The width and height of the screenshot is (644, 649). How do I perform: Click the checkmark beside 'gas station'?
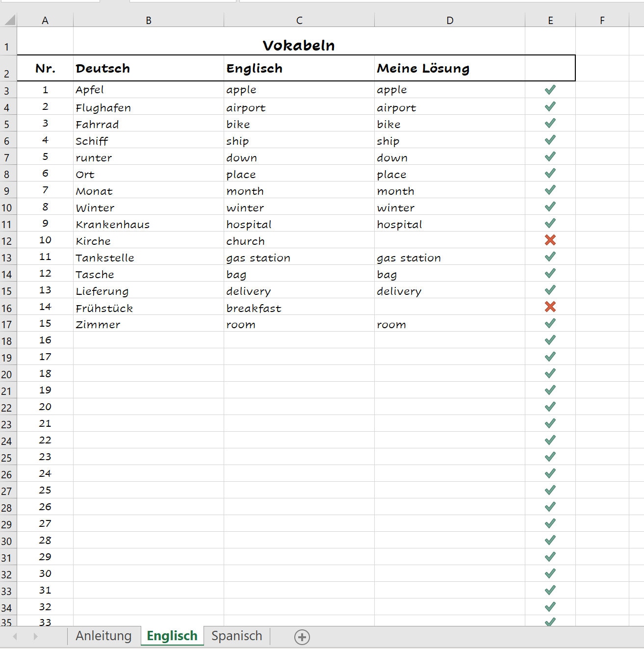550,257
